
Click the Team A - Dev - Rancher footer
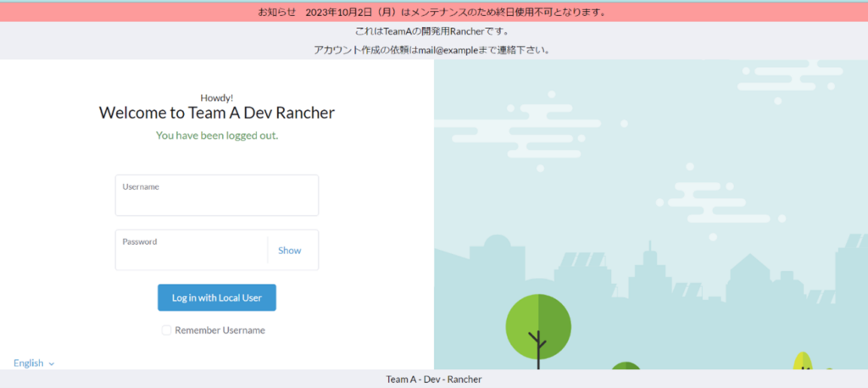click(x=433, y=380)
